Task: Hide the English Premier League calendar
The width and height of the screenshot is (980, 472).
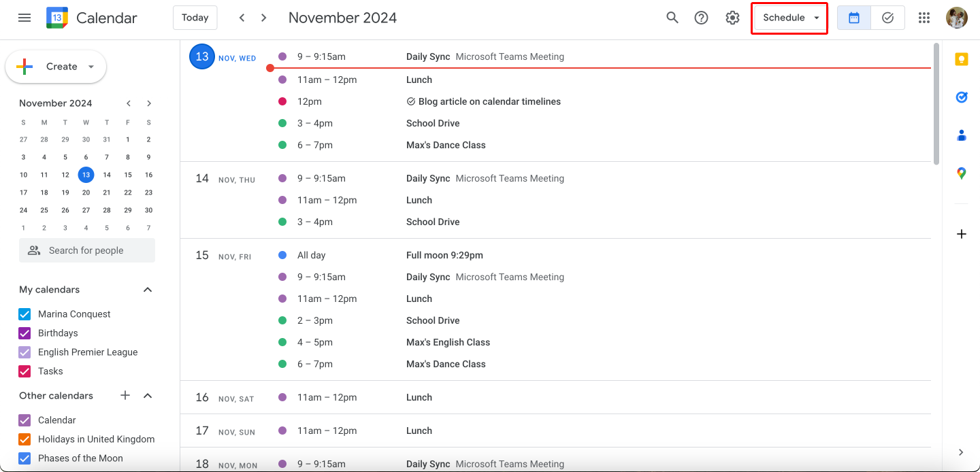Action: [24, 352]
